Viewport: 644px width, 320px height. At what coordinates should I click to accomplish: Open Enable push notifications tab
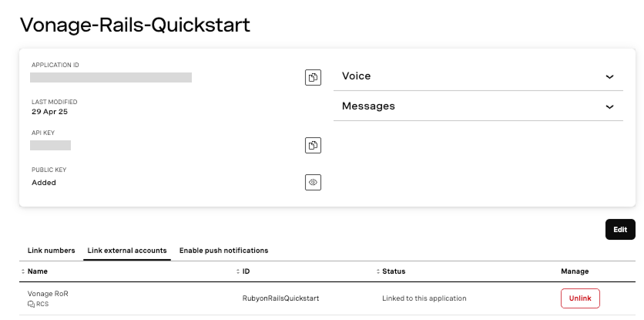[223, 251]
